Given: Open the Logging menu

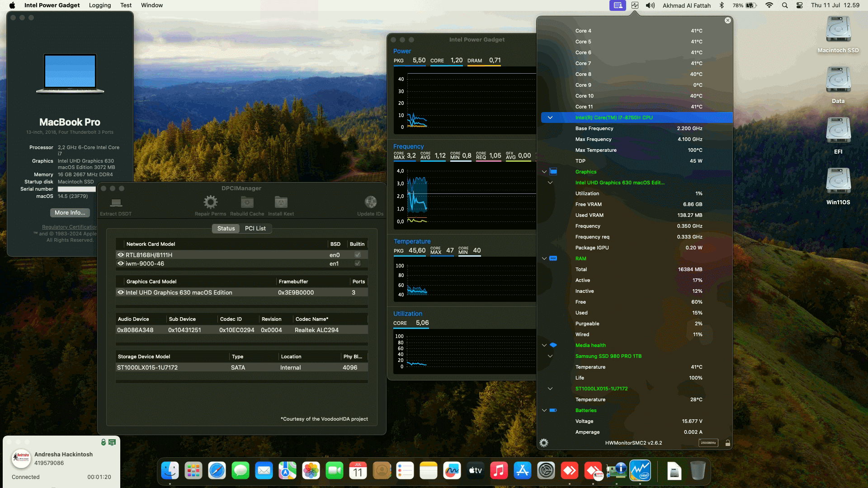Looking at the screenshot, I should (99, 5).
